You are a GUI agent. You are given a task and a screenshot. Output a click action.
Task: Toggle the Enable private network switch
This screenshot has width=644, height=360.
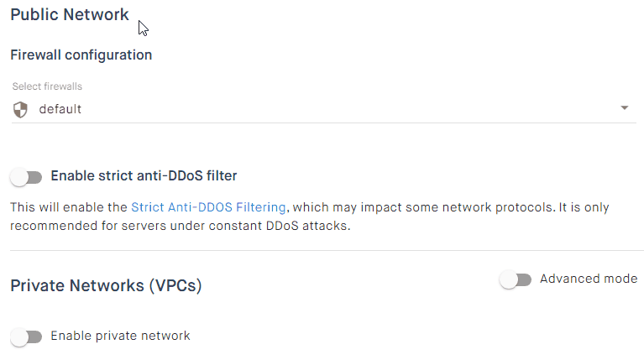pyautogui.click(x=26, y=337)
